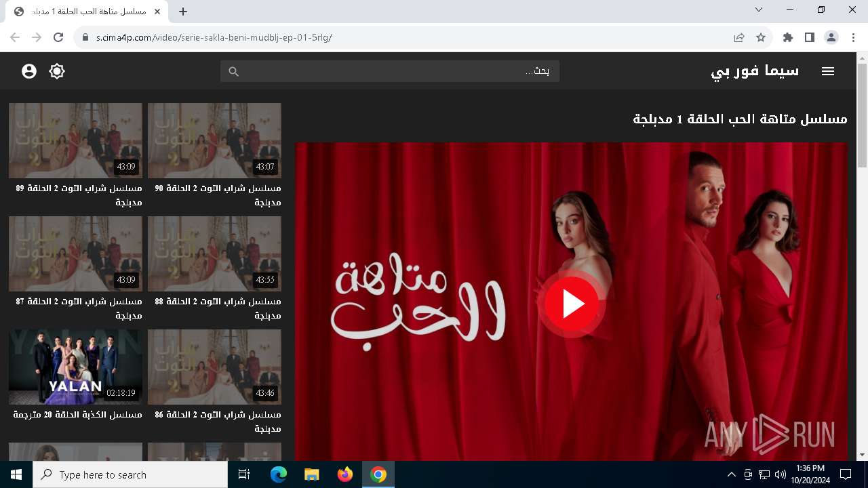Click the browser forward arrow

point(37,37)
